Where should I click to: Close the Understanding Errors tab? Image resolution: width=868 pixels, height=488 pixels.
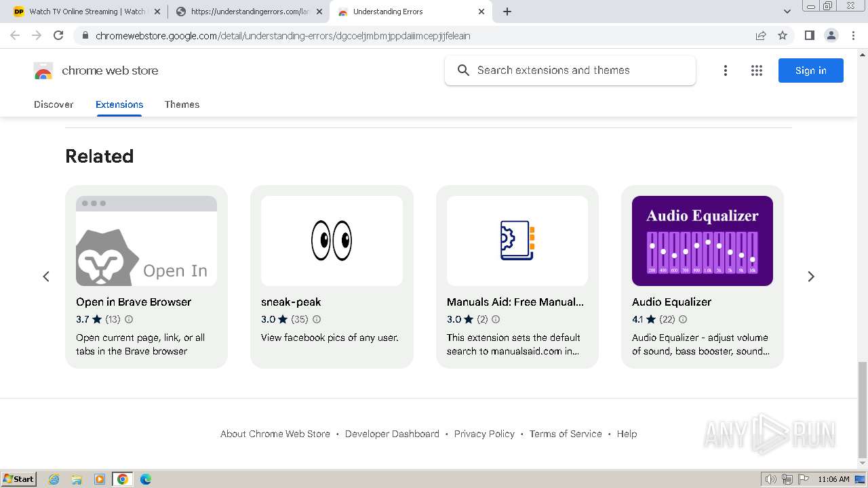[481, 12]
